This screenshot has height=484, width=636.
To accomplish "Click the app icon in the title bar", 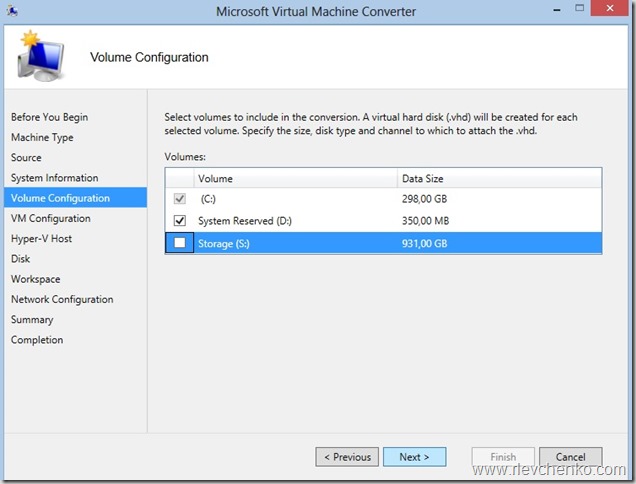I will tap(12, 11).
